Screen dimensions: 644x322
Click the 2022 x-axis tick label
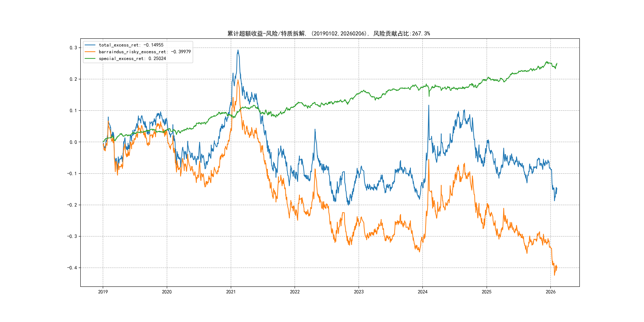(x=295, y=292)
